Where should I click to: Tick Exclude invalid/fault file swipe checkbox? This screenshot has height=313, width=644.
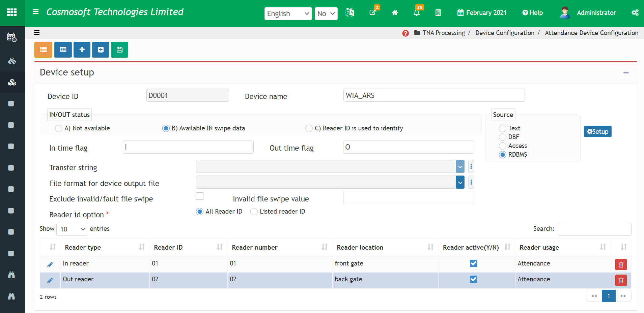[200, 196]
